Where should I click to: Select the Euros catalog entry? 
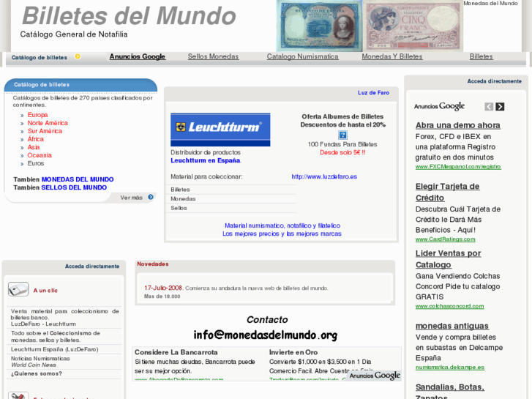click(x=36, y=163)
